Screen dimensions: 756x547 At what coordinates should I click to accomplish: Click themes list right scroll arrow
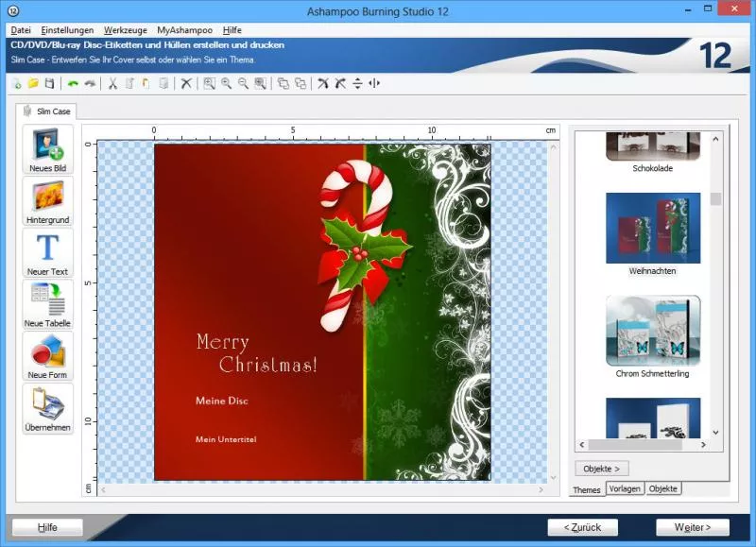[x=703, y=444]
